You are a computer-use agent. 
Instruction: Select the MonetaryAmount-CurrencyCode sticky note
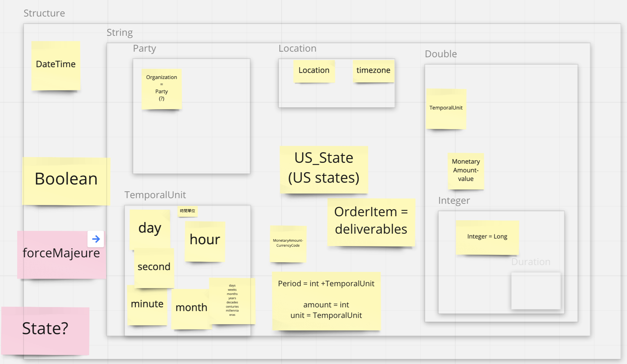pyautogui.click(x=288, y=244)
